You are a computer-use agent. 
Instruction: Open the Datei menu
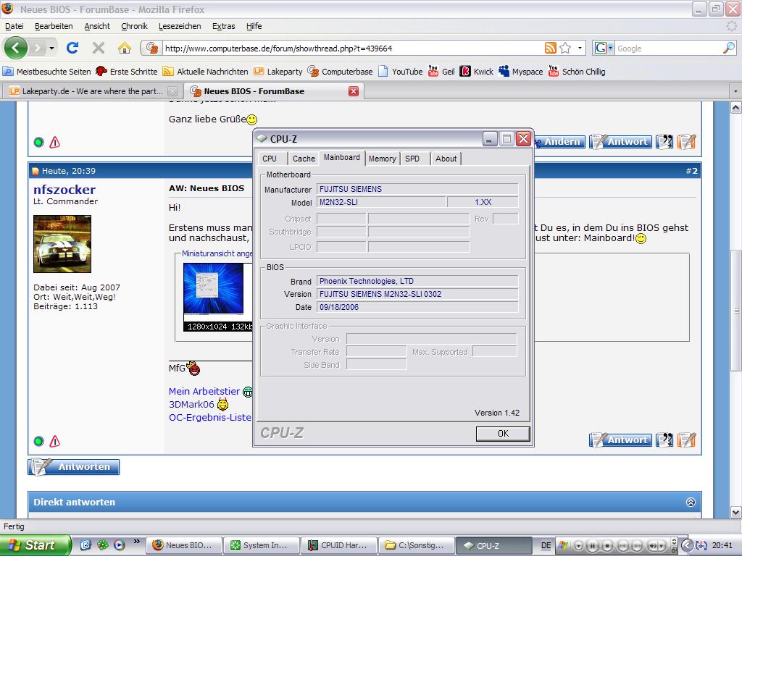click(x=14, y=26)
